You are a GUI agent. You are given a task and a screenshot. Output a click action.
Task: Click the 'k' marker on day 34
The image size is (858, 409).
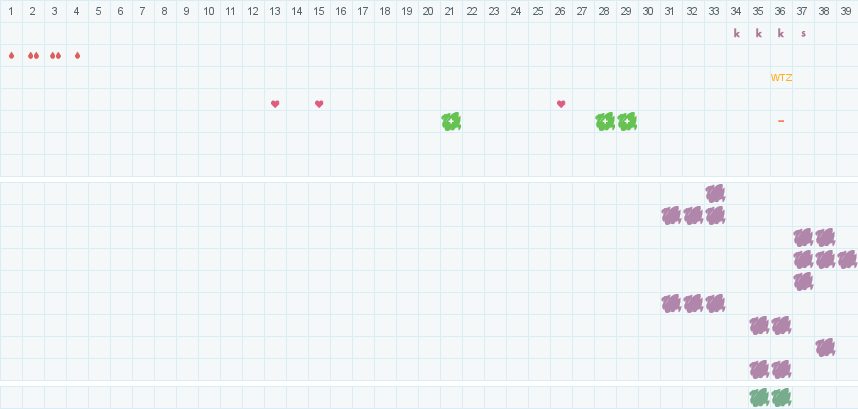pyautogui.click(x=737, y=33)
